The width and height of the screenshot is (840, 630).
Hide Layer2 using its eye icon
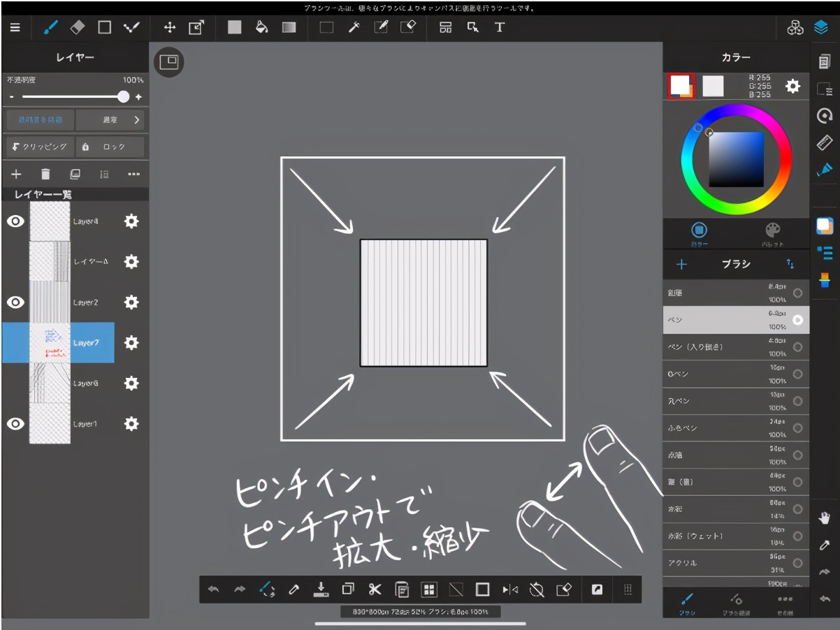(x=15, y=302)
